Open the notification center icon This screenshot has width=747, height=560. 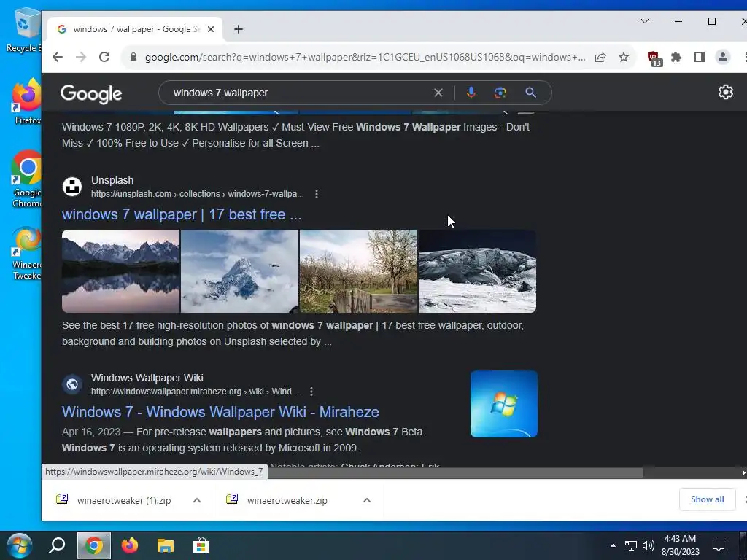point(719,545)
